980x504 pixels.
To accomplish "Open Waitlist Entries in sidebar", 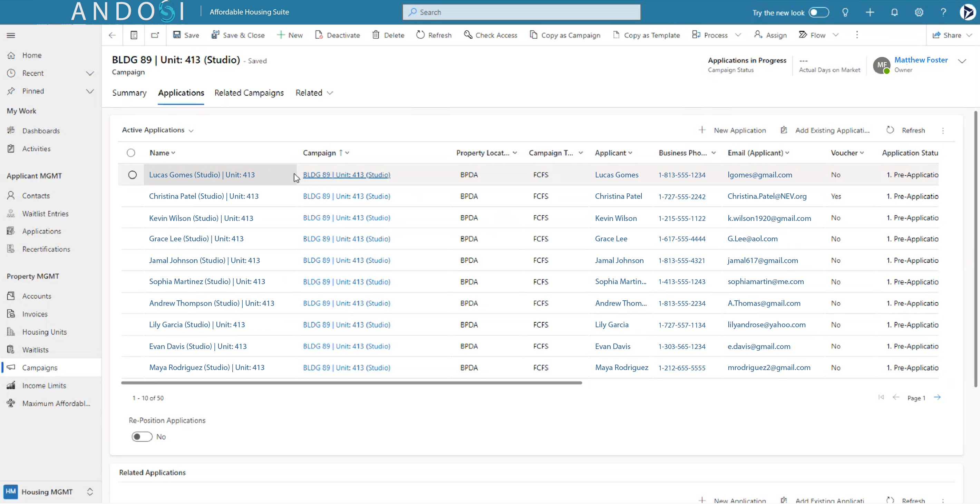I will click(x=45, y=214).
